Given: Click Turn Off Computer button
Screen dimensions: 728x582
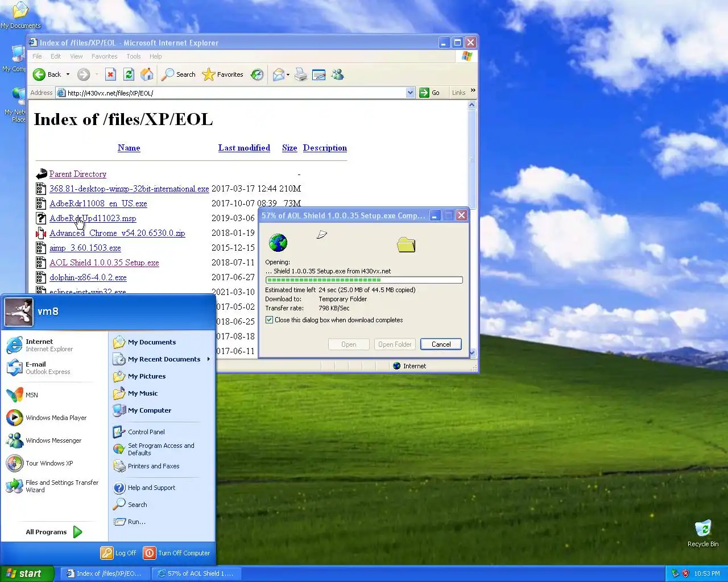Looking at the screenshot, I should [177, 553].
